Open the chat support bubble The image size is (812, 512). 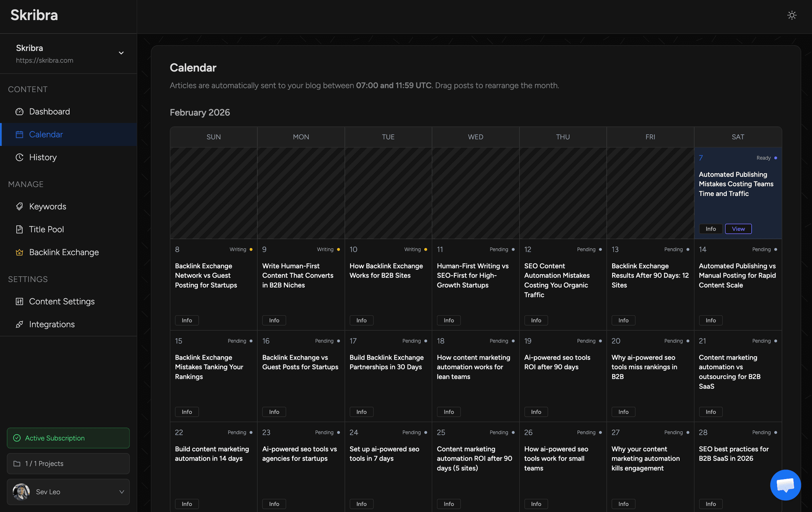point(785,485)
